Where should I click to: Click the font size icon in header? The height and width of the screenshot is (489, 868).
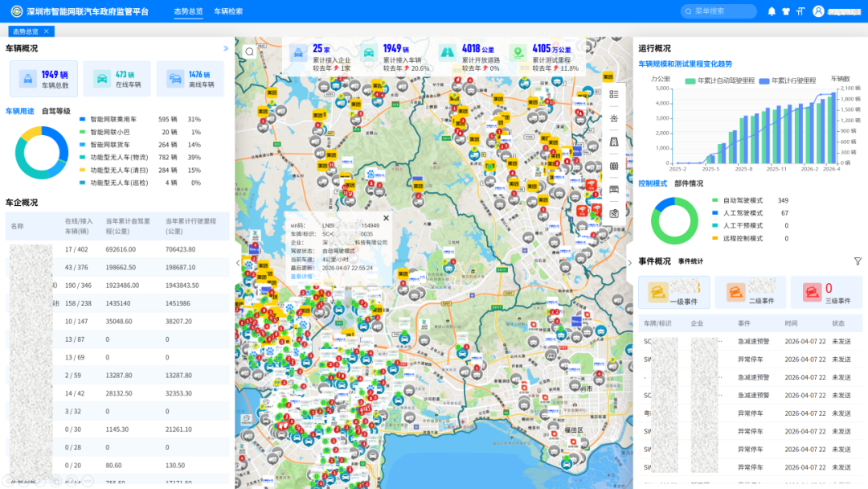[x=800, y=11]
